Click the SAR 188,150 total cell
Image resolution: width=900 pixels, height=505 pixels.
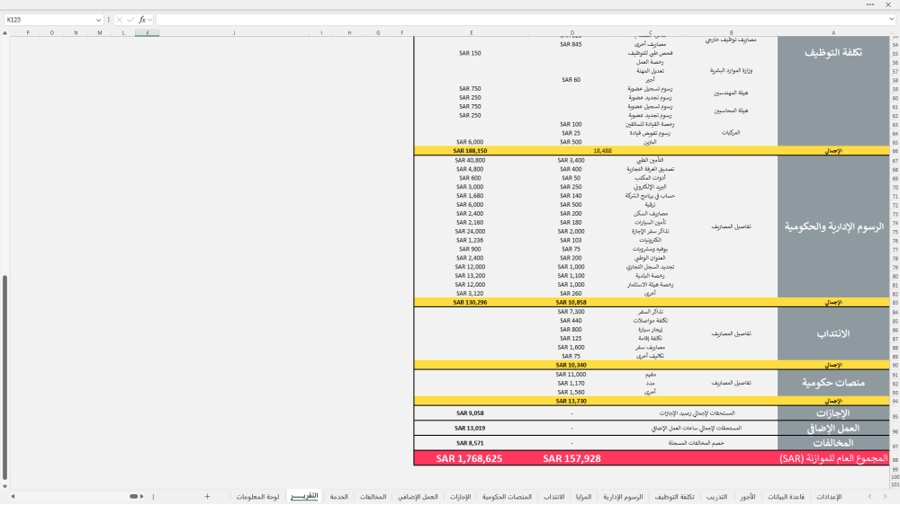point(470,151)
